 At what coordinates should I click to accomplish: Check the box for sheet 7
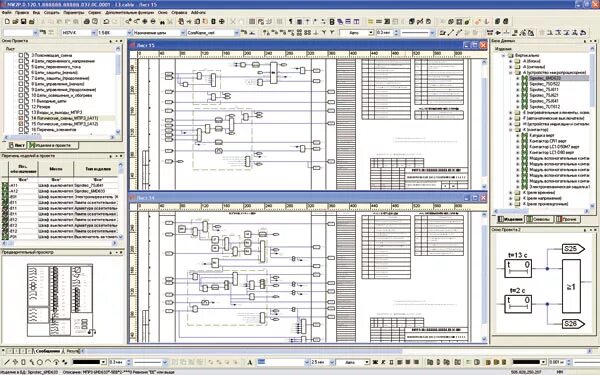tap(21, 78)
